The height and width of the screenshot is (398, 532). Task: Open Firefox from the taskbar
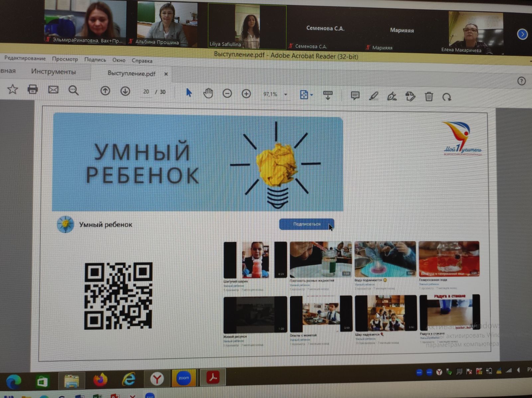(100, 379)
